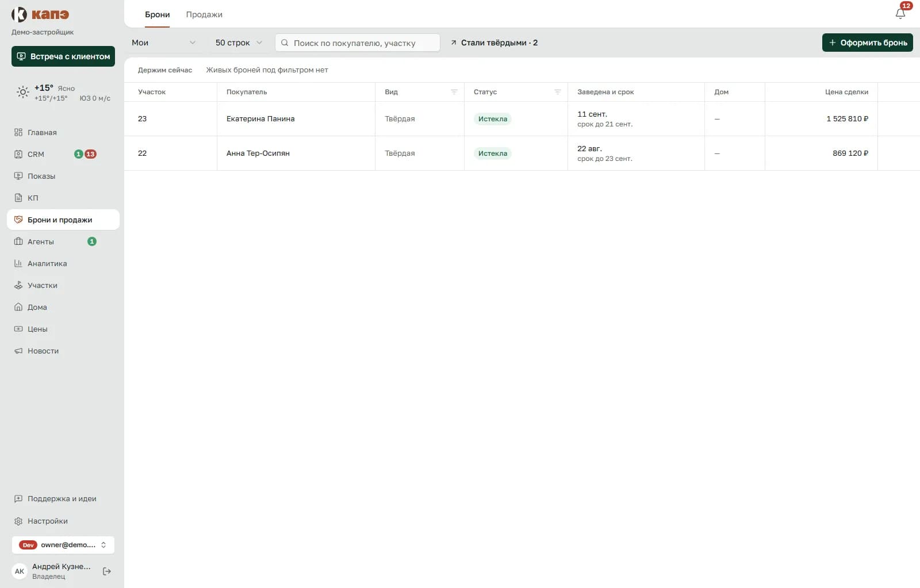920x588 pixels.
Task: Click the search magnifier icon
Action: pyautogui.click(x=285, y=43)
